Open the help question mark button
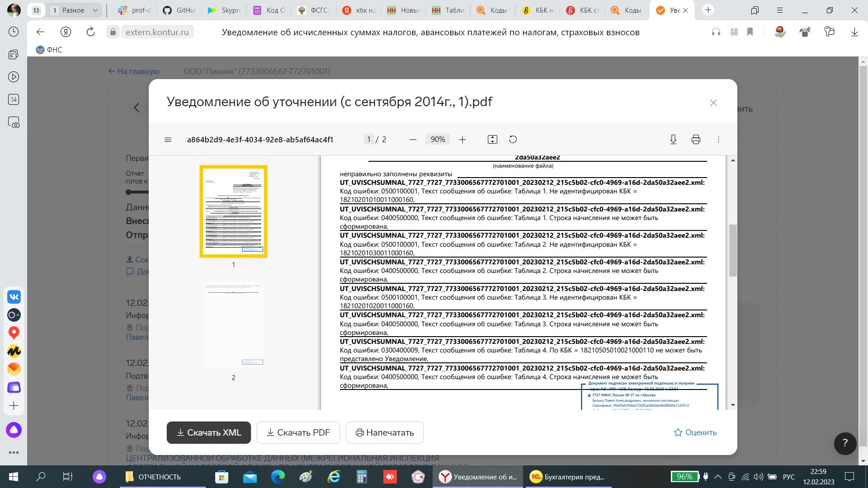 845,443
